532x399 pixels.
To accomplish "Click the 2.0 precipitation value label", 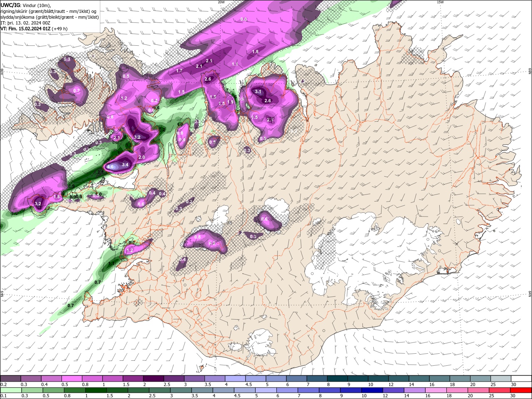I will (142, 157).
